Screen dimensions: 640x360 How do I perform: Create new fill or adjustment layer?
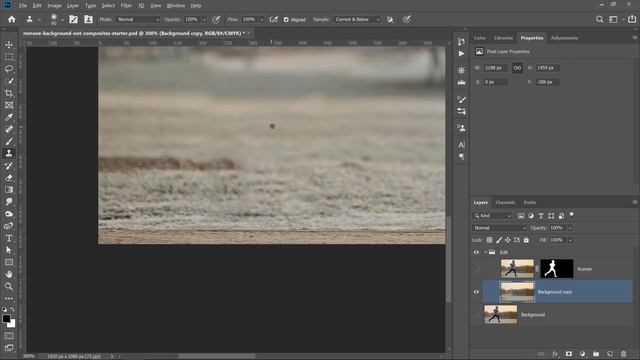coord(582,354)
